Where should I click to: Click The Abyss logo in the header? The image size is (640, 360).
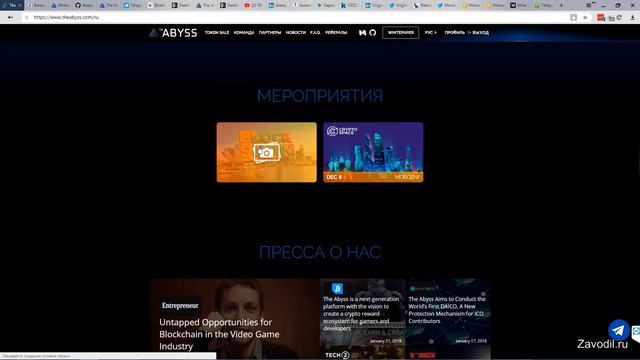(x=173, y=33)
